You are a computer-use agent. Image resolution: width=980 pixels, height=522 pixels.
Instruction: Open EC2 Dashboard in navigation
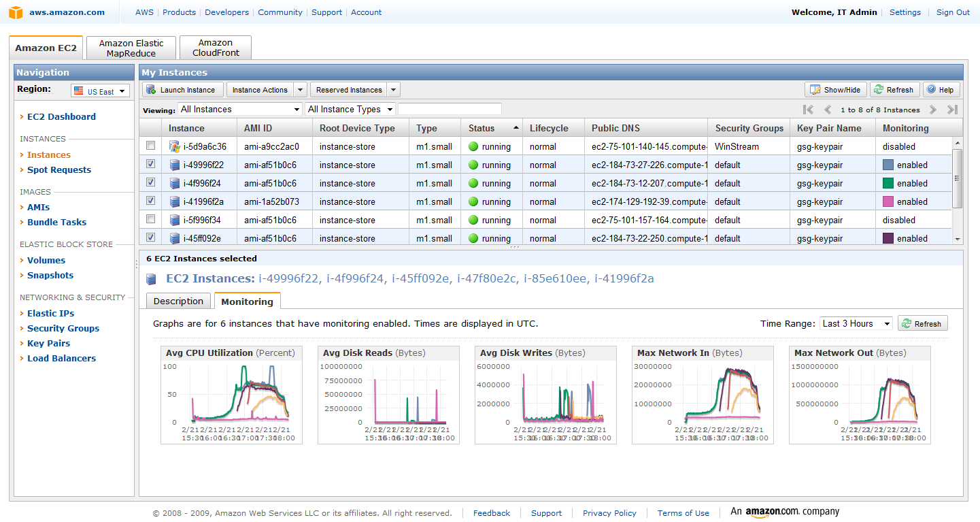coord(61,116)
